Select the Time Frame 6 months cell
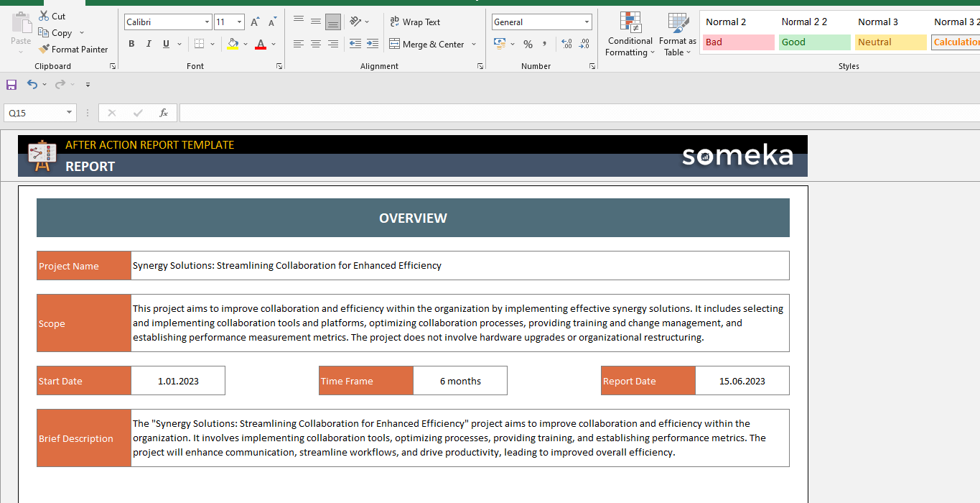 (460, 381)
